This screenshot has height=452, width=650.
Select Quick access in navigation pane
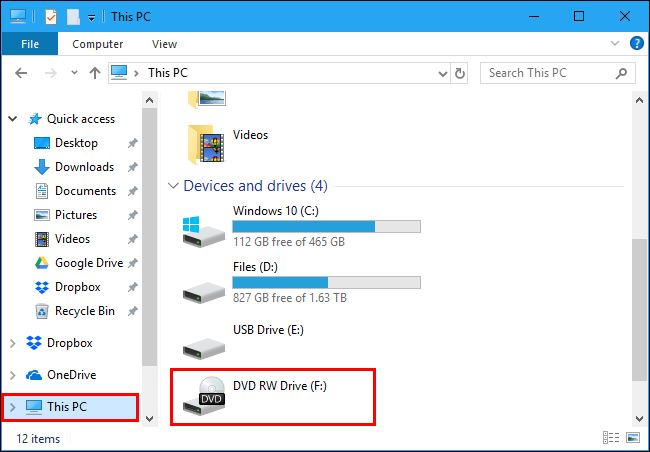71,119
